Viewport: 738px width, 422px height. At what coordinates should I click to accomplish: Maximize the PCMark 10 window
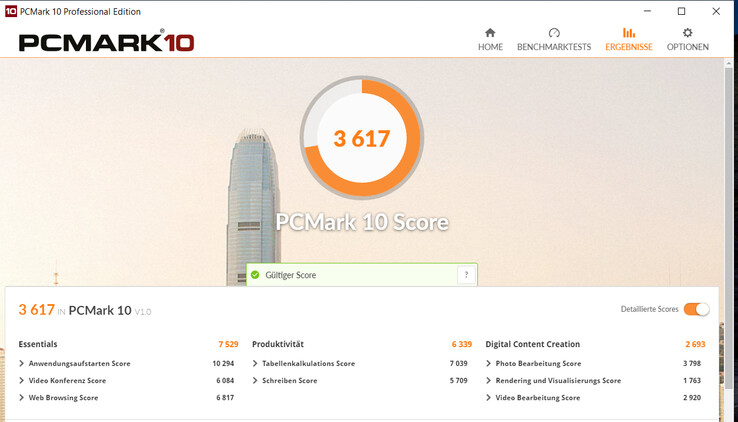pyautogui.click(x=682, y=11)
